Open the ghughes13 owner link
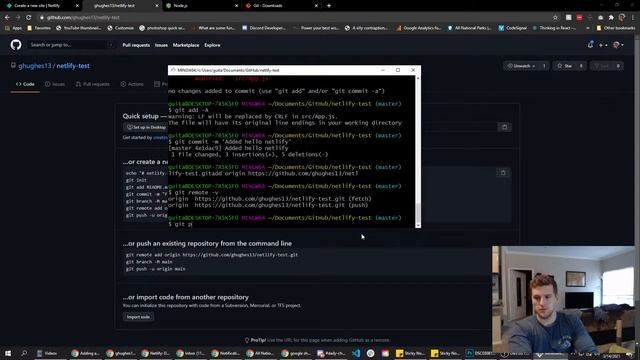The image size is (640, 360). click(x=35, y=66)
